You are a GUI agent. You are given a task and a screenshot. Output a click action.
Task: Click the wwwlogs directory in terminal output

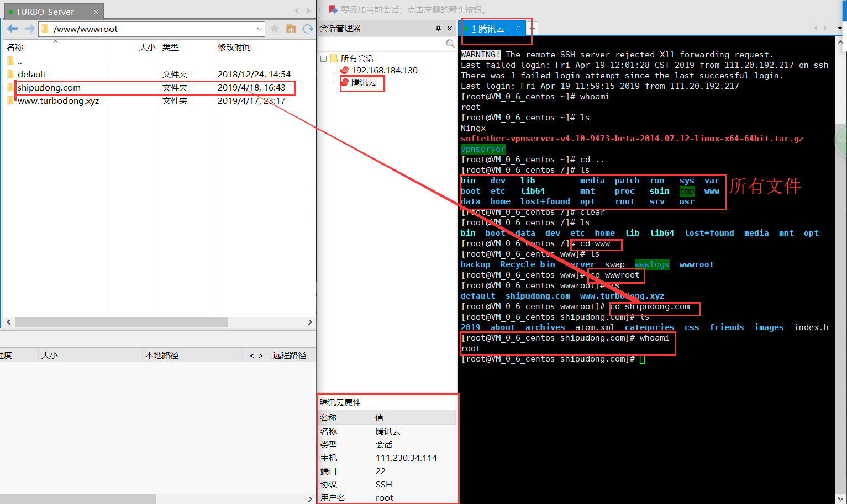(652, 264)
